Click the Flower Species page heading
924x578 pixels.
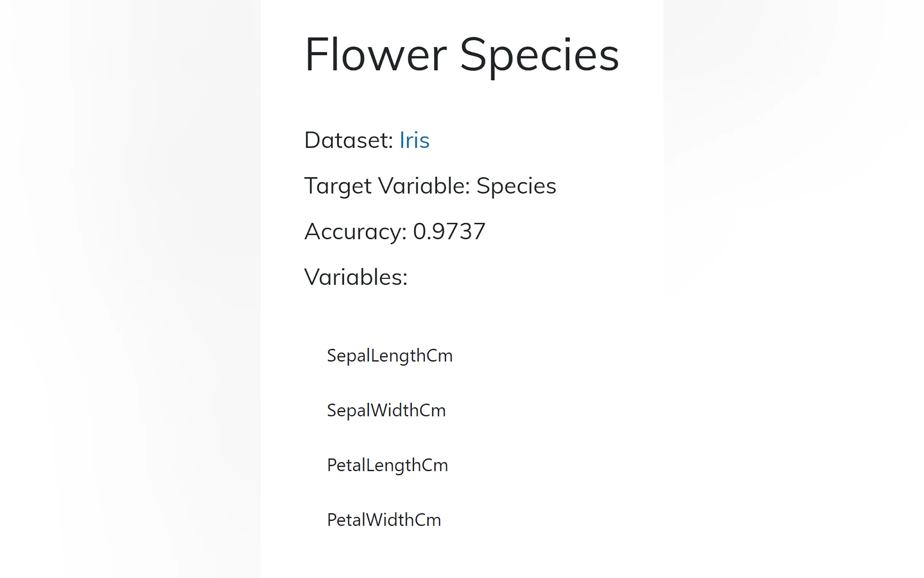[461, 55]
